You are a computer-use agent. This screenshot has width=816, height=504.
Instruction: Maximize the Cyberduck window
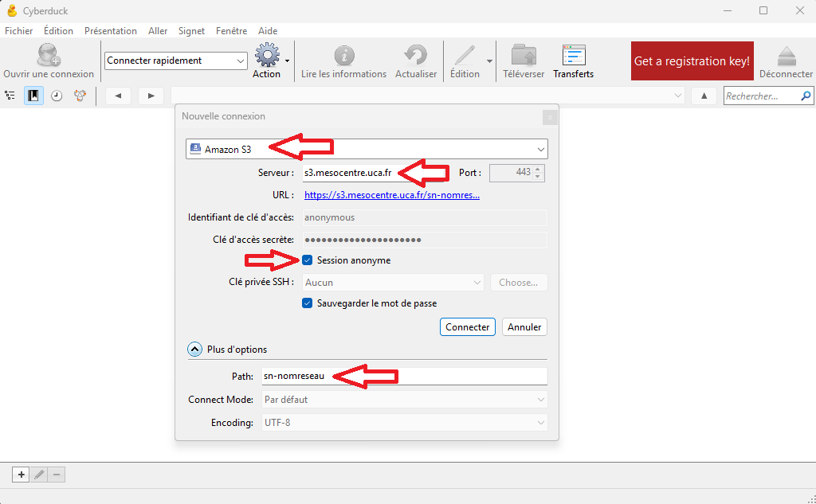[763, 10]
